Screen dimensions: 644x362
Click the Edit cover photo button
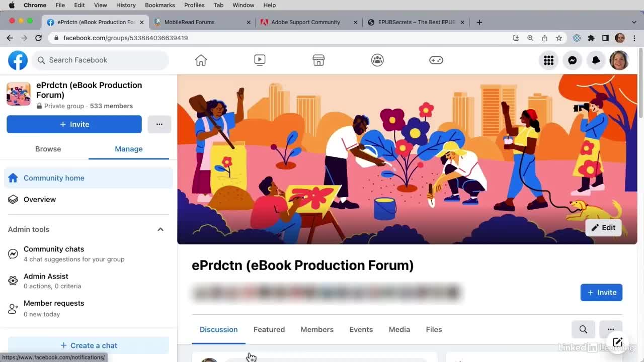coord(603,228)
